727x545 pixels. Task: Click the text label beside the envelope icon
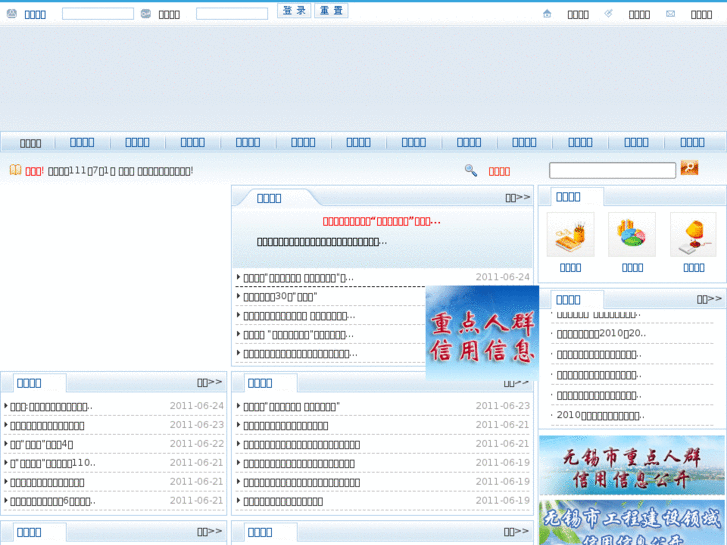(x=701, y=14)
